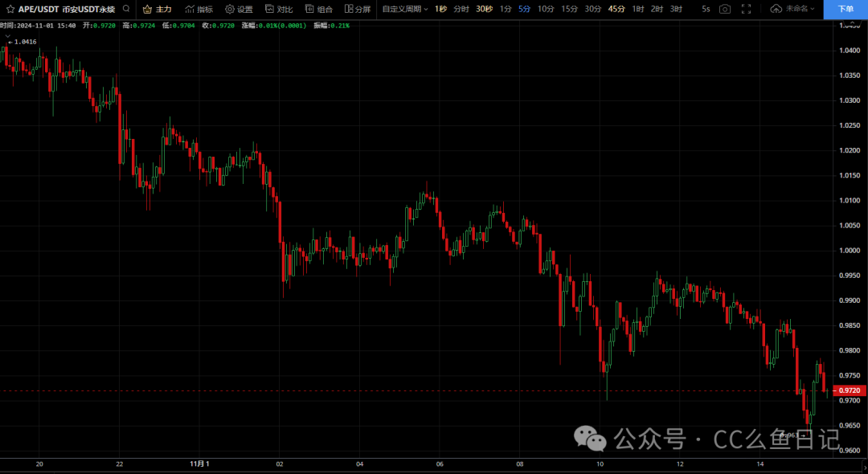Click the 0.9650 price axis label

(x=850, y=425)
